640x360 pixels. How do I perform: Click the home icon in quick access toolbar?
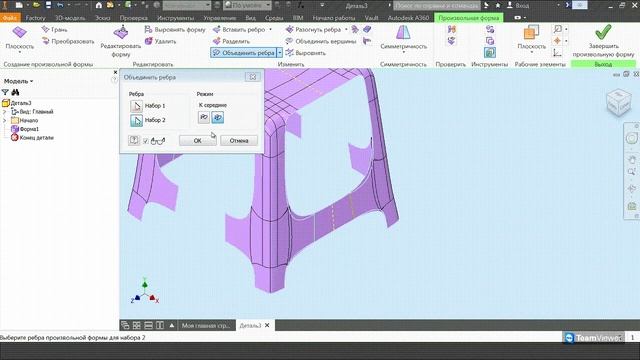[99, 5]
